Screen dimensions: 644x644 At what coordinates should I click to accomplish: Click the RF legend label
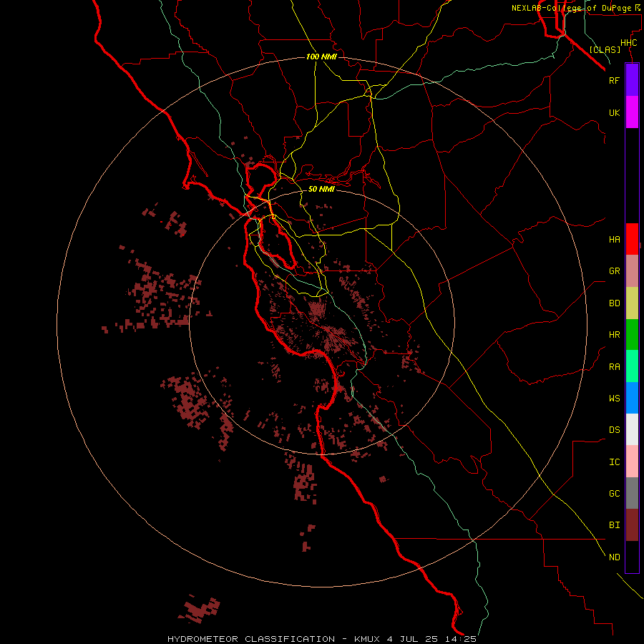614,80
